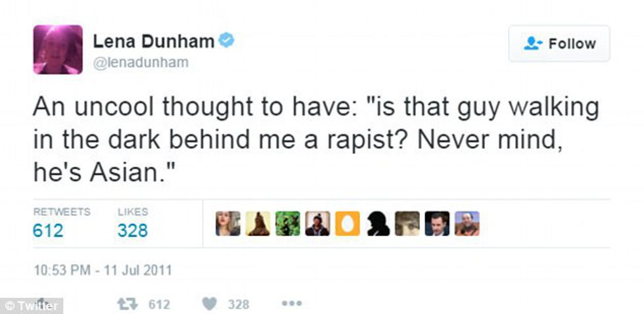Click the second avatar in the likers row
Image resolution: width=644 pixels, height=314 pixels.
(x=258, y=223)
